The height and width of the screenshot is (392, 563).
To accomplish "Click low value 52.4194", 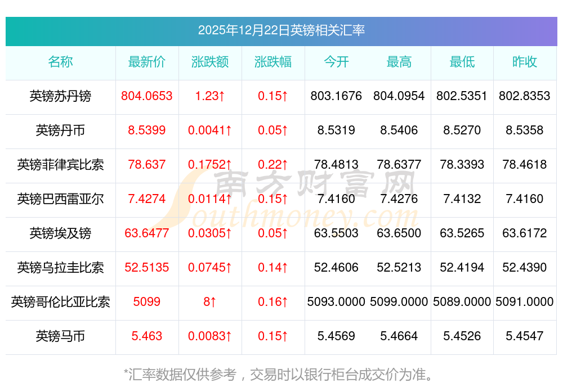I will click(462, 268).
